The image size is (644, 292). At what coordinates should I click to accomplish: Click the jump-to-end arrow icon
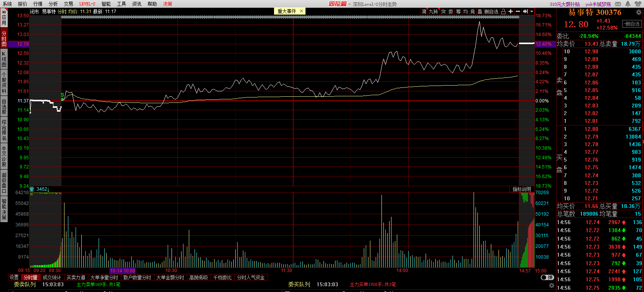tap(525, 12)
